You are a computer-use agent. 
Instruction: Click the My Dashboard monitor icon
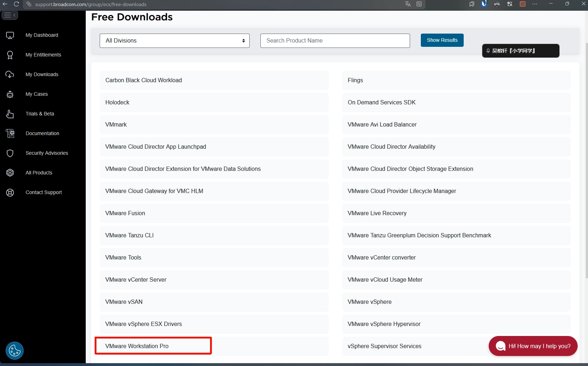[10, 35]
